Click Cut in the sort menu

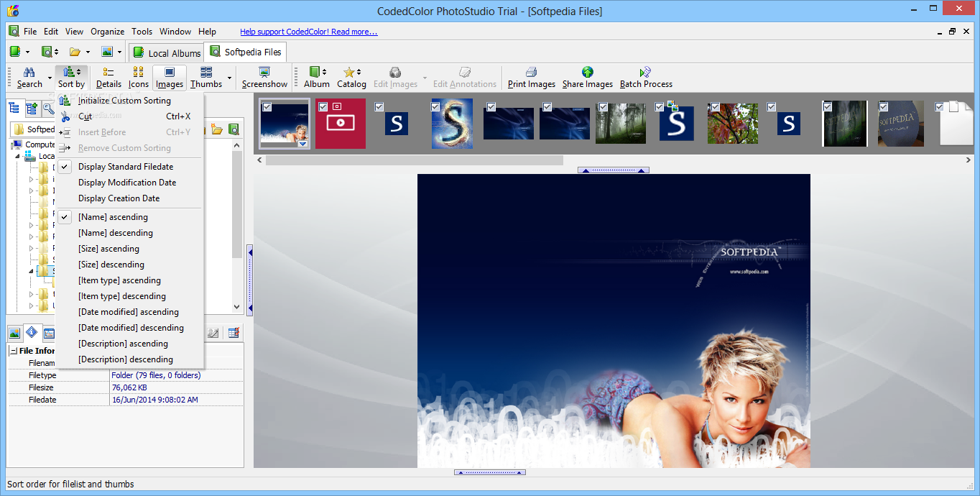[130, 116]
